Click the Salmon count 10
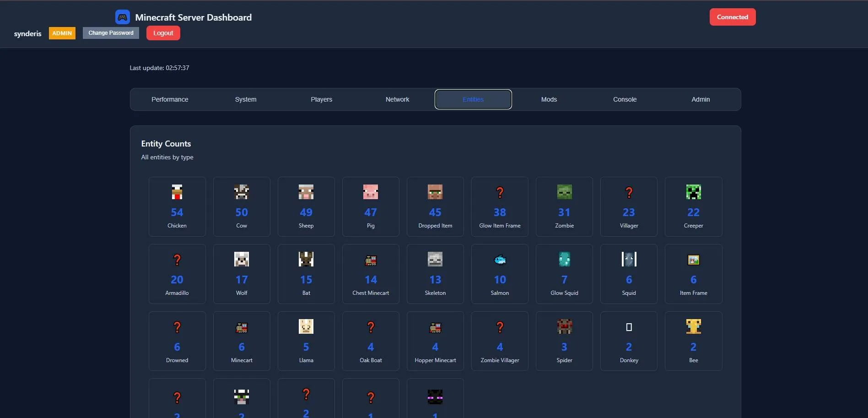The height and width of the screenshot is (418, 868). pos(500,280)
